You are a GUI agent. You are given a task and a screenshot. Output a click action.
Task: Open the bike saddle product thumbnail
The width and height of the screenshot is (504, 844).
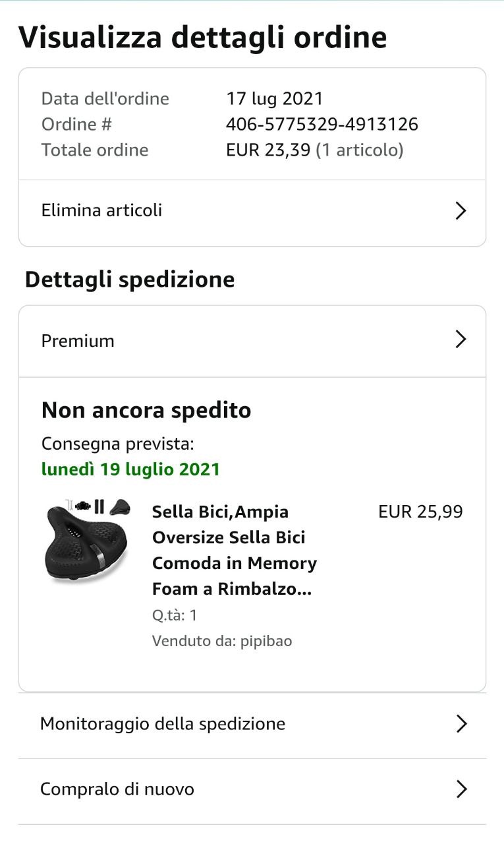click(87, 542)
